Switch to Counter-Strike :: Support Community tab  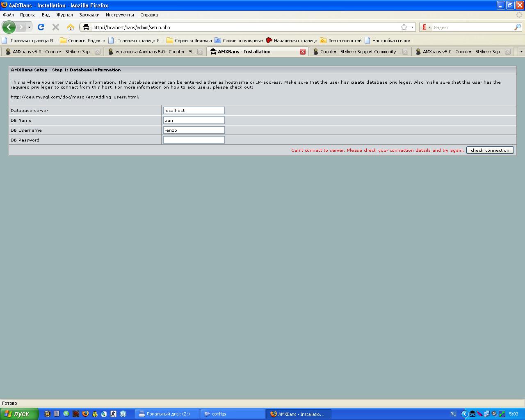point(359,52)
